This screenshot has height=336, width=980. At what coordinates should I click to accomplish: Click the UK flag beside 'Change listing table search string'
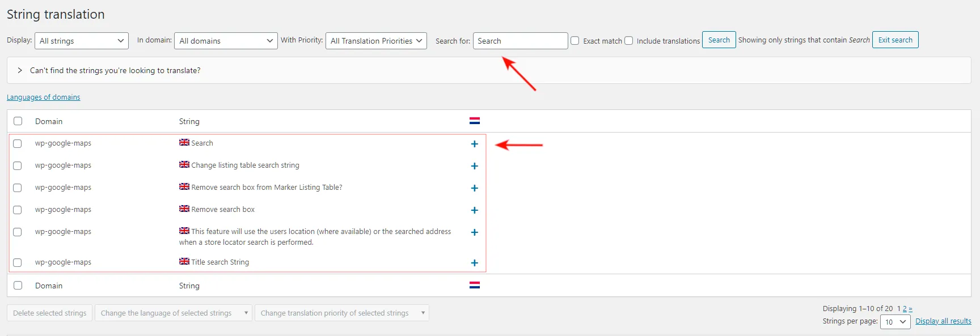click(x=184, y=164)
